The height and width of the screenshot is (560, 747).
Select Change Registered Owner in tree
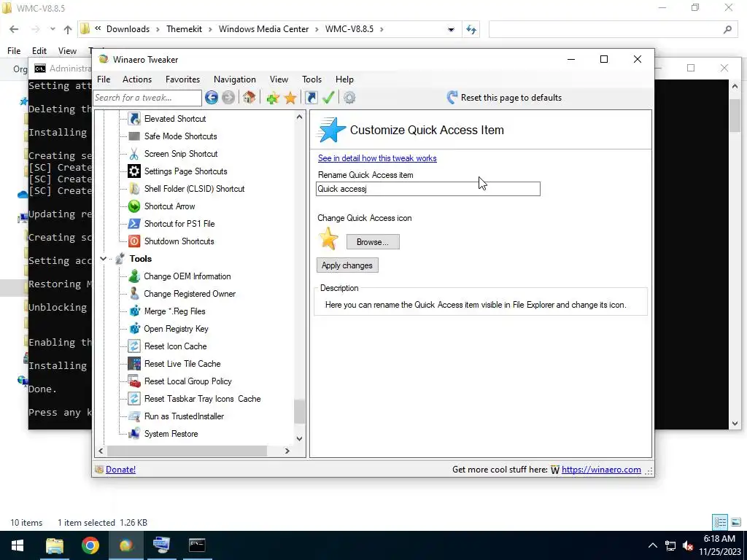(190, 294)
